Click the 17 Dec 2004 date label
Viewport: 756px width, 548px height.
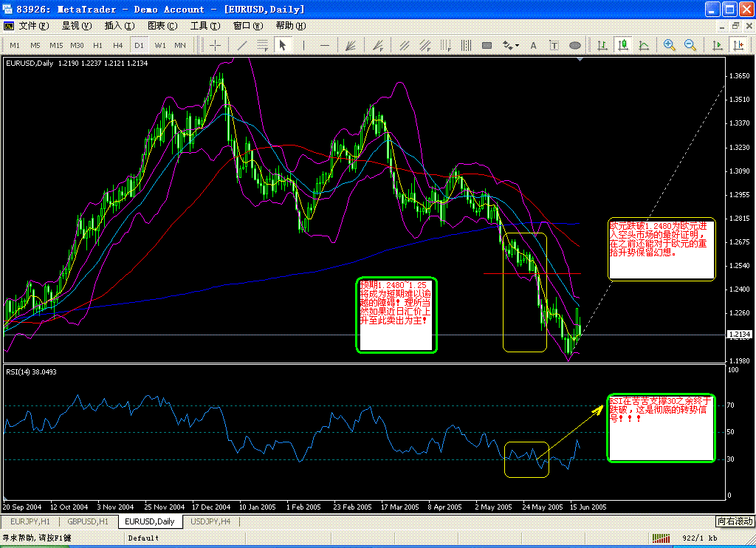pyautogui.click(x=211, y=507)
